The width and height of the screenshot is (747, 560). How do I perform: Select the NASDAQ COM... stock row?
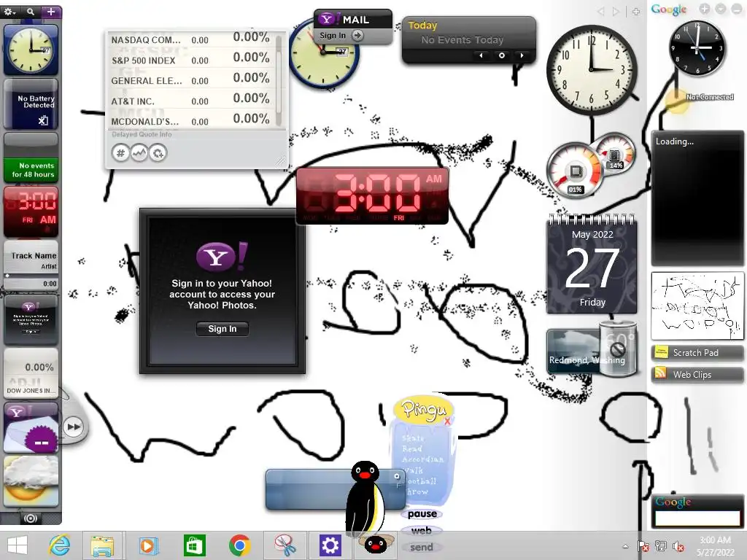[190, 39]
